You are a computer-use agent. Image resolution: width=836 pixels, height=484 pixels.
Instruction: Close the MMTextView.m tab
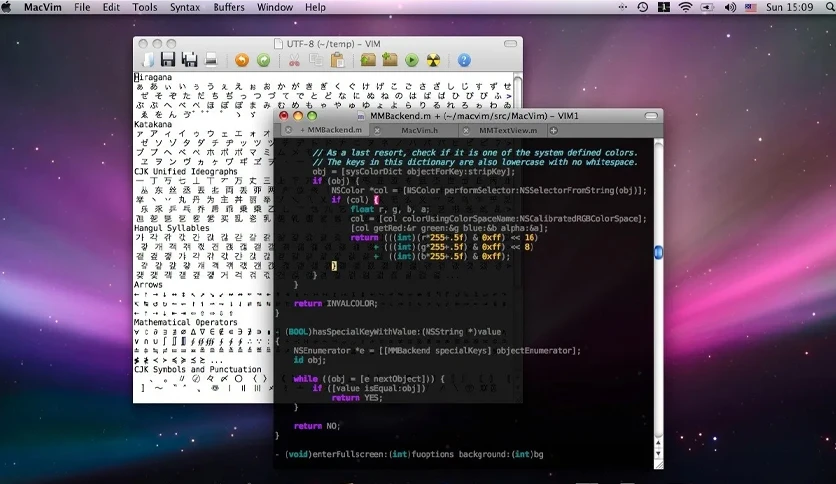pos(466,130)
